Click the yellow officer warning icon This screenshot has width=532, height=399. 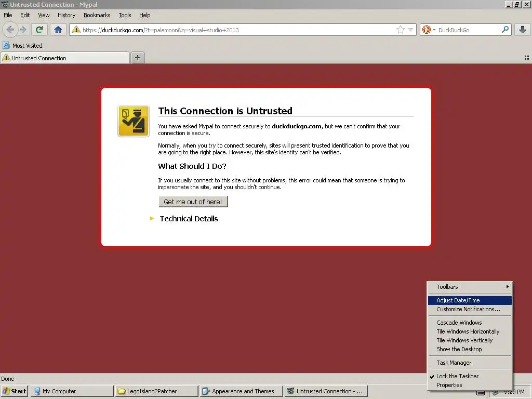pyautogui.click(x=134, y=121)
